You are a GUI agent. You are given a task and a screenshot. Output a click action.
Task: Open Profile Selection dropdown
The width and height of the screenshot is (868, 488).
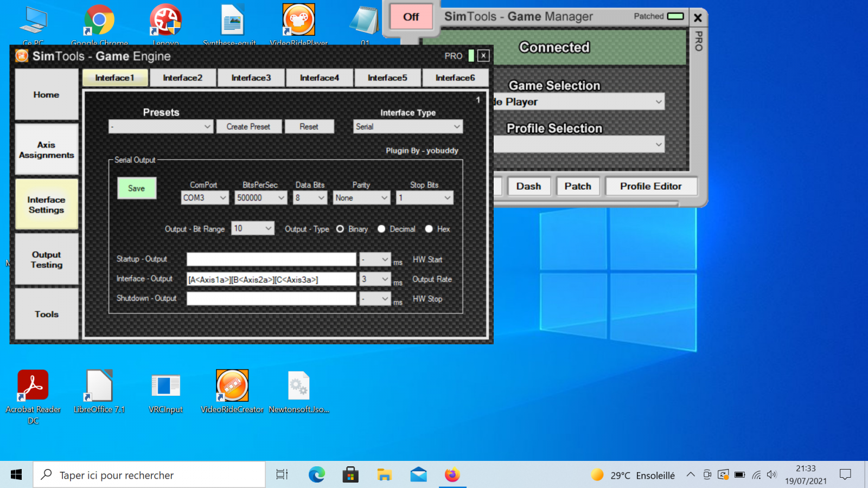click(579, 144)
